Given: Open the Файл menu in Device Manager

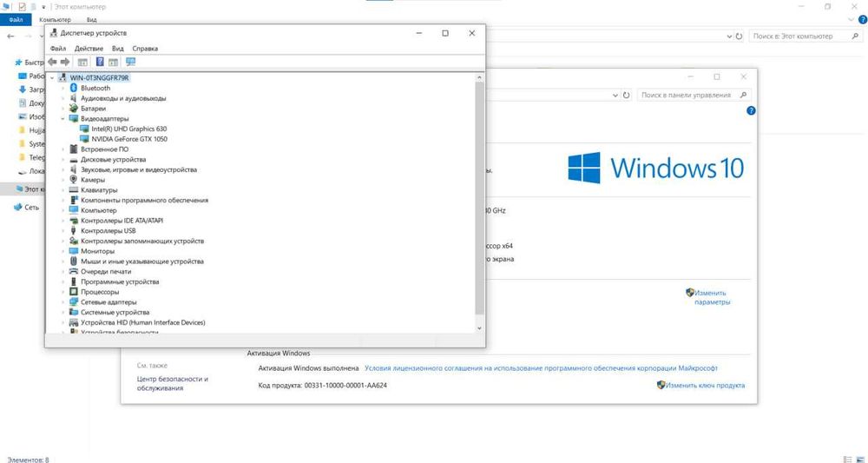Looking at the screenshot, I should tap(57, 48).
